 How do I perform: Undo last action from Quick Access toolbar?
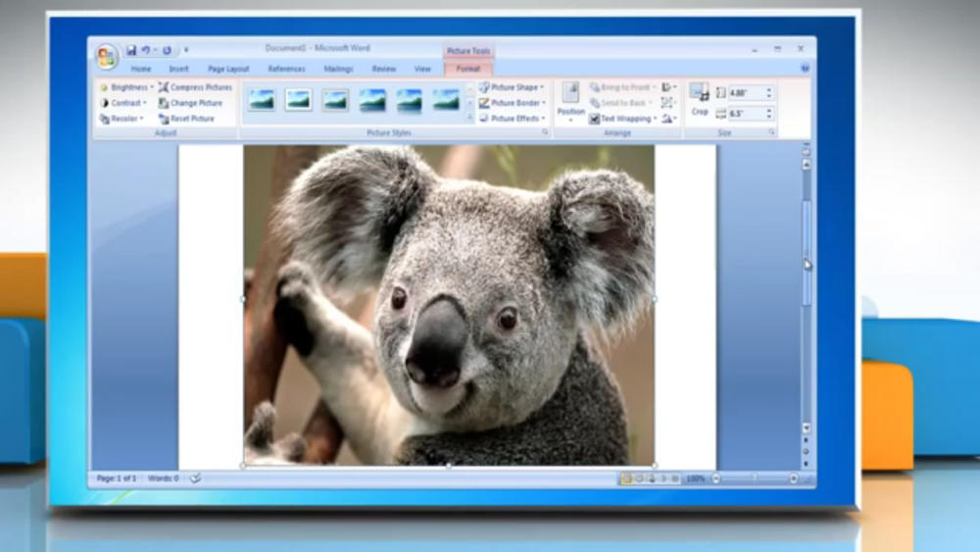tap(146, 50)
